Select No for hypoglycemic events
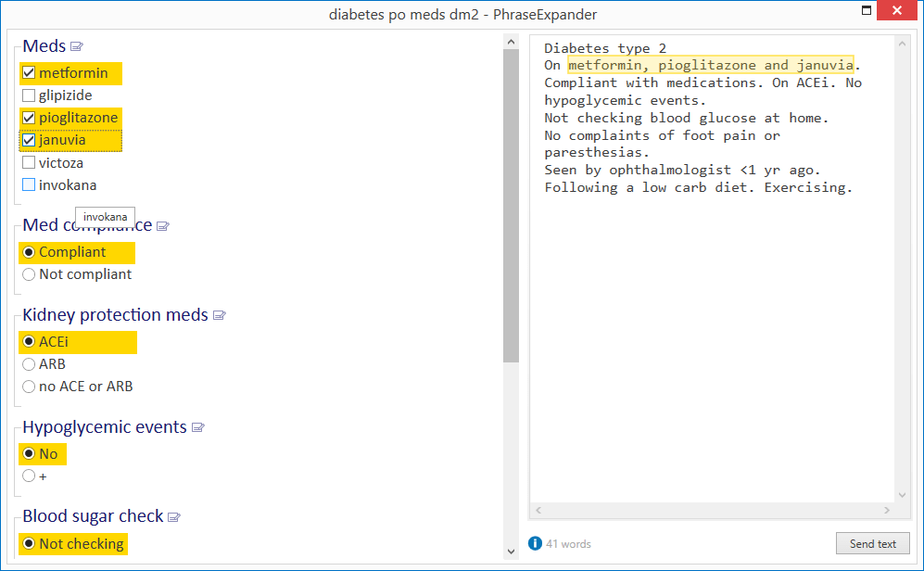The height and width of the screenshot is (571, 924). pyautogui.click(x=29, y=453)
